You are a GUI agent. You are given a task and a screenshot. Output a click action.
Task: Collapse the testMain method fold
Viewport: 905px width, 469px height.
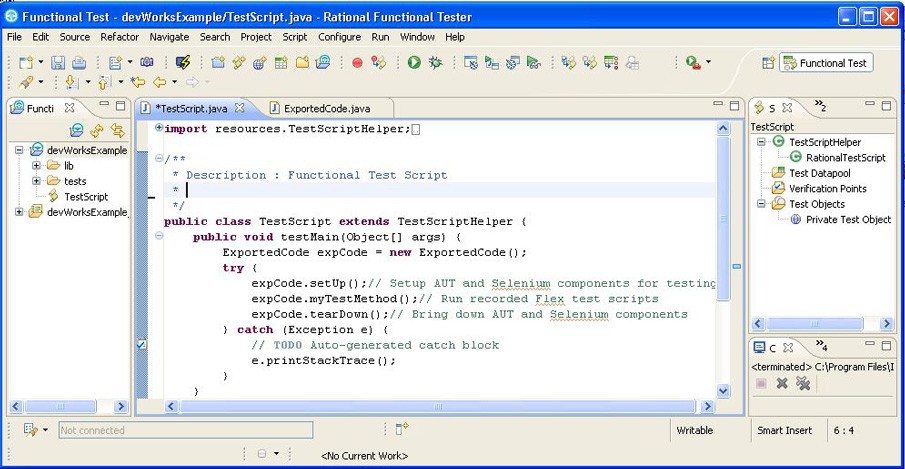159,236
